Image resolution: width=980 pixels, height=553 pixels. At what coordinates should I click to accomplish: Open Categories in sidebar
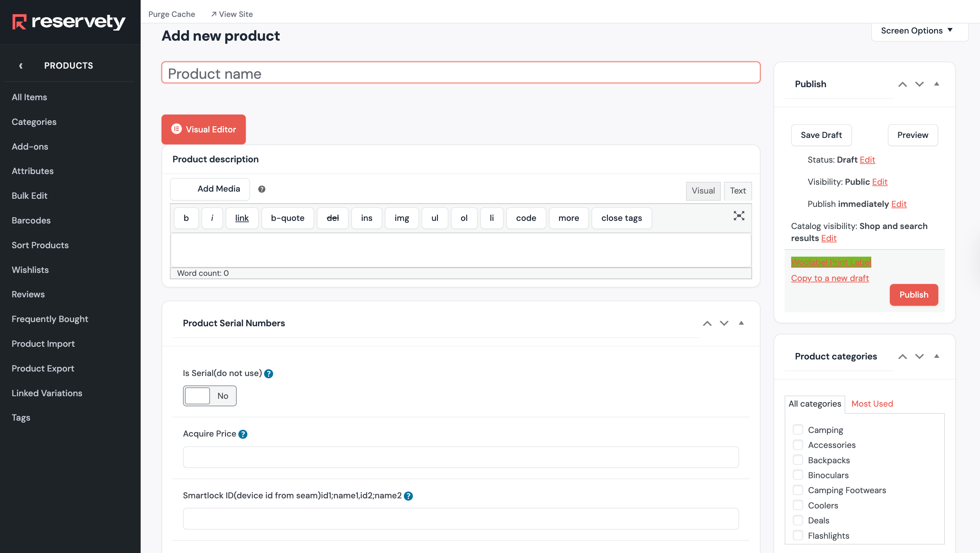point(34,122)
